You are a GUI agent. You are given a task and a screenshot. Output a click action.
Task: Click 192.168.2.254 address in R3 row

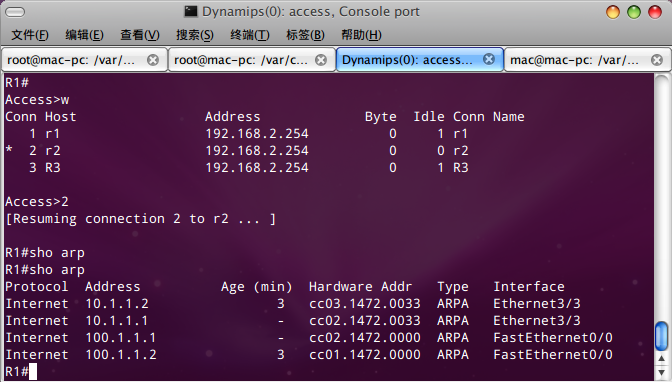point(257,168)
